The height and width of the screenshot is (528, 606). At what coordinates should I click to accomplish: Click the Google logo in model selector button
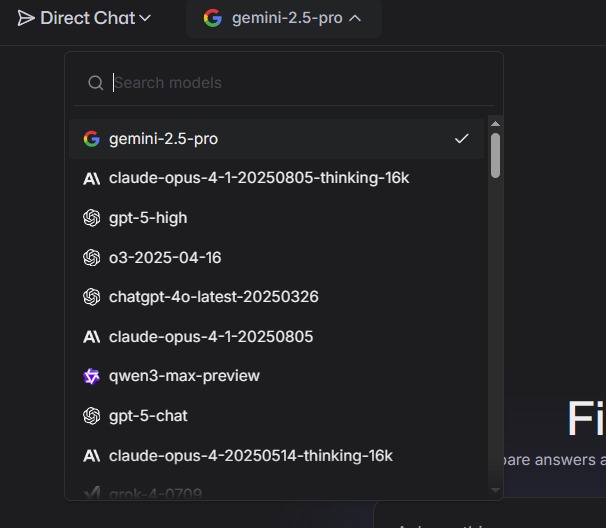(x=212, y=18)
